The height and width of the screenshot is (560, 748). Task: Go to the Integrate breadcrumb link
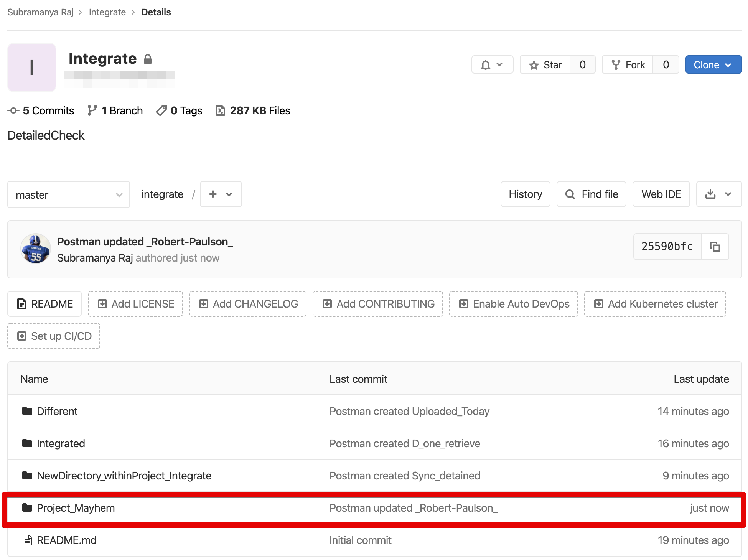107,12
